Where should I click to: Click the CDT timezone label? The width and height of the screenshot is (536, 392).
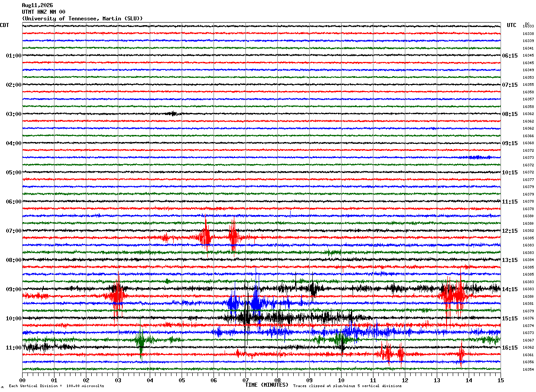coord(4,25)
